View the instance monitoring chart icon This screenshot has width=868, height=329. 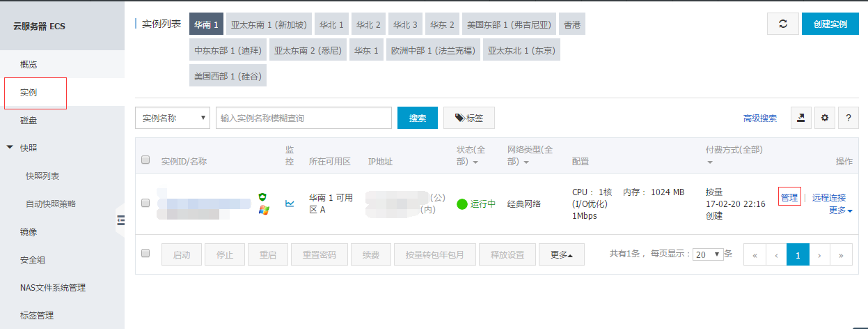coord(290,204)
